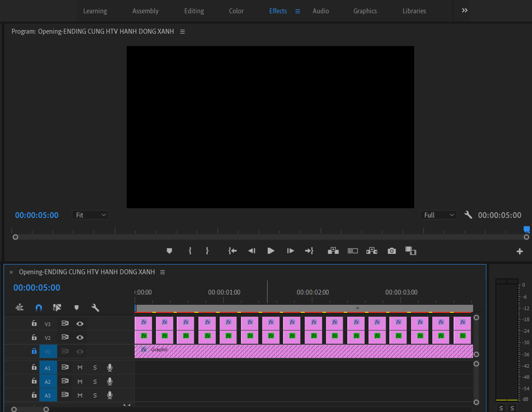Step back one frame
Screen dimensions: 532x412
[x=252, y=251]
